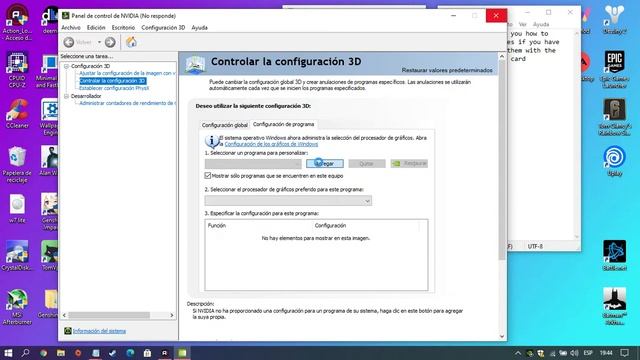640x360 pixels.
Task: Click task pane horizontal scrollbar left arrow
Action: (x=64, y=315)
